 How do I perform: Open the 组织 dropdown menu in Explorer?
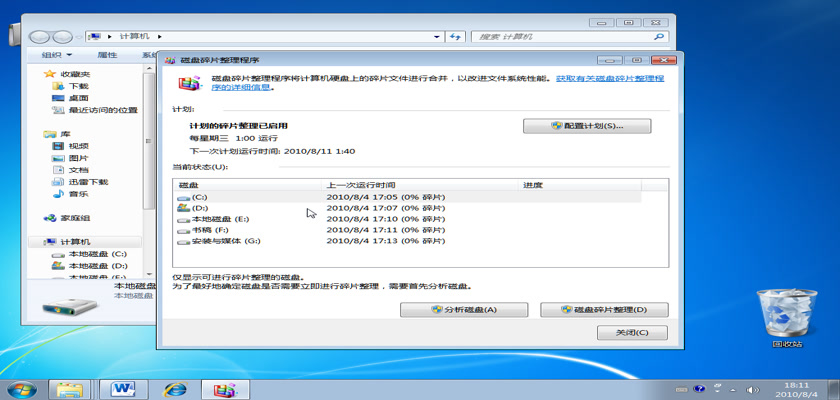(x=57, y=55)
